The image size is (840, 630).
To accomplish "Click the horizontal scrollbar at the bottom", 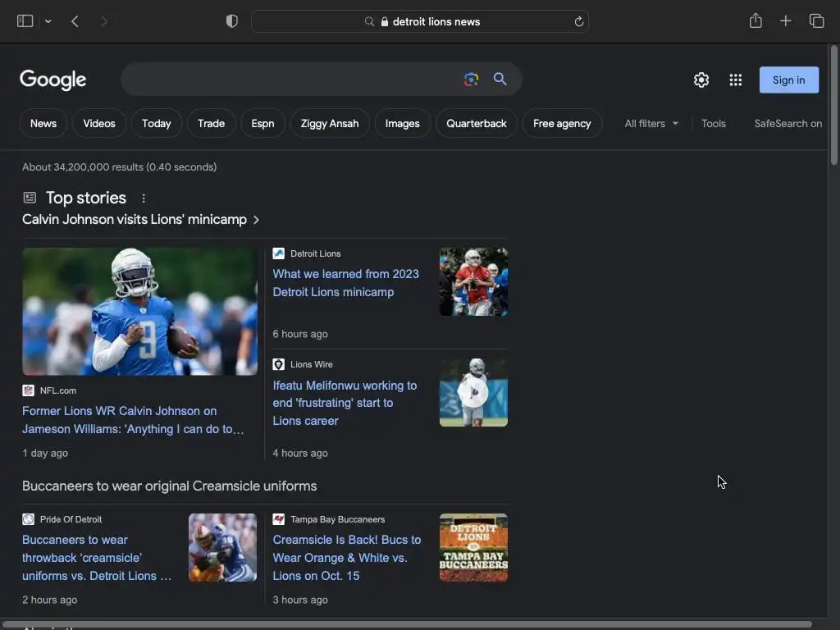I will pyautogui.click(x=407, y=624).
